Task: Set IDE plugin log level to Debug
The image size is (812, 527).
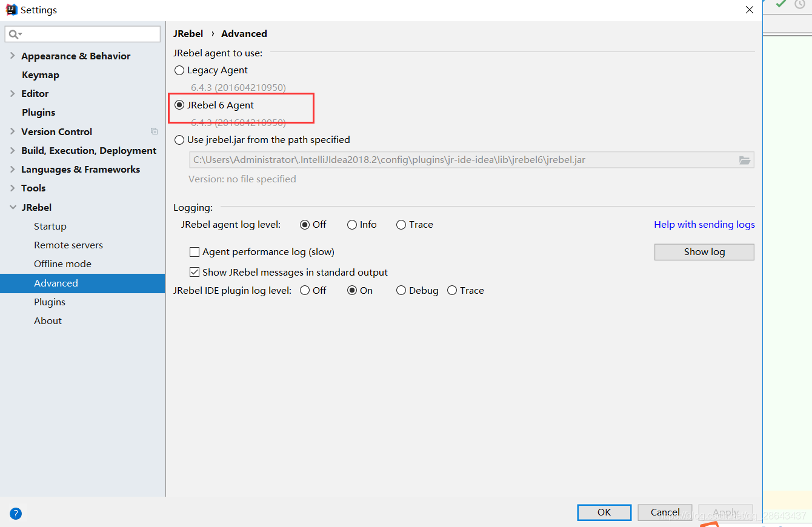Action: pos(401,291)
